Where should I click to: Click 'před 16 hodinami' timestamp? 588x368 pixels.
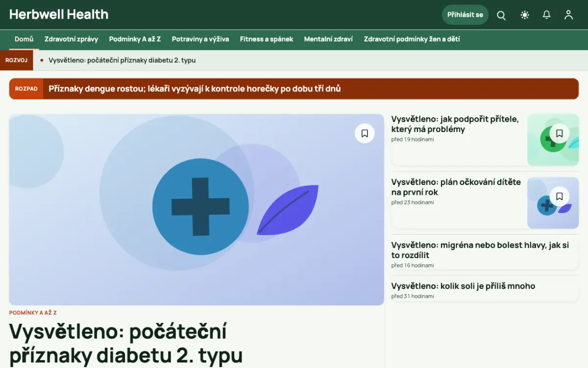click(x=413, y=265)
